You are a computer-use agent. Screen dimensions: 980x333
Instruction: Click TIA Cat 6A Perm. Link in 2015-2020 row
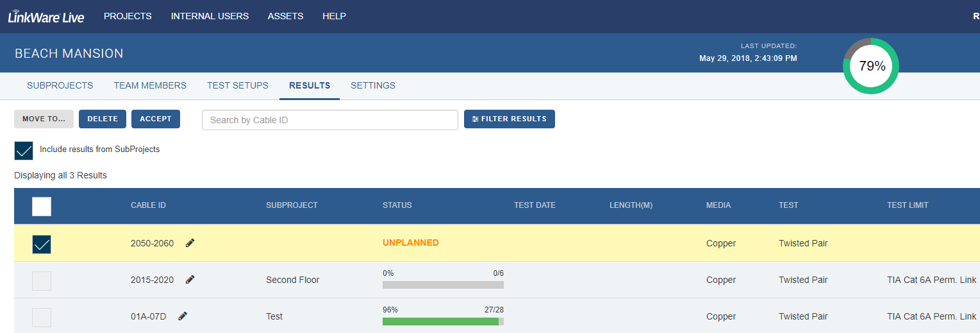(x=932, y=280)
